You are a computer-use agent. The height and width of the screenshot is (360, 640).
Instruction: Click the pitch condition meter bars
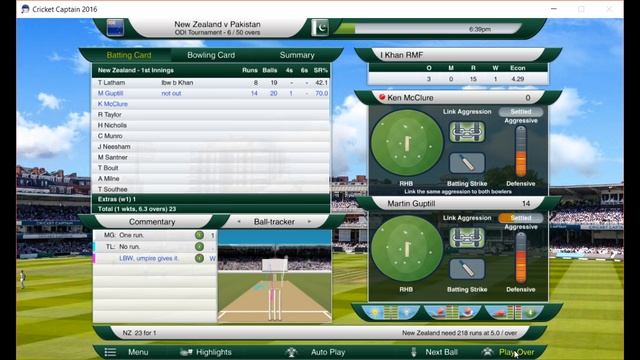(452, 313)
